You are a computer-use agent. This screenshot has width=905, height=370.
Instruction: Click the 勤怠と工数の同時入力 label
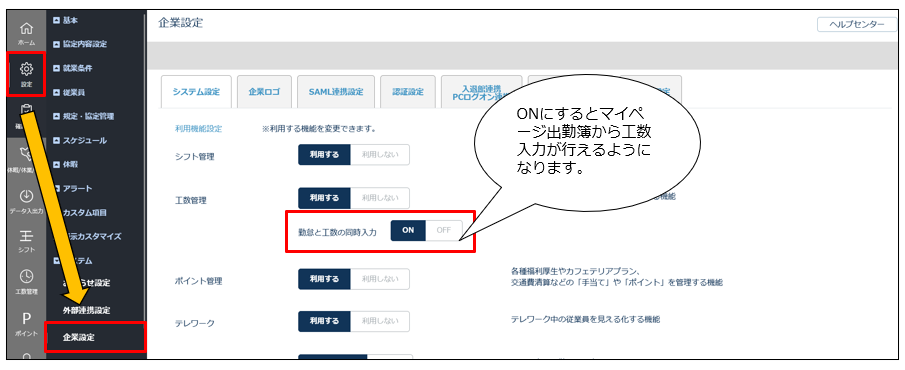337,232
